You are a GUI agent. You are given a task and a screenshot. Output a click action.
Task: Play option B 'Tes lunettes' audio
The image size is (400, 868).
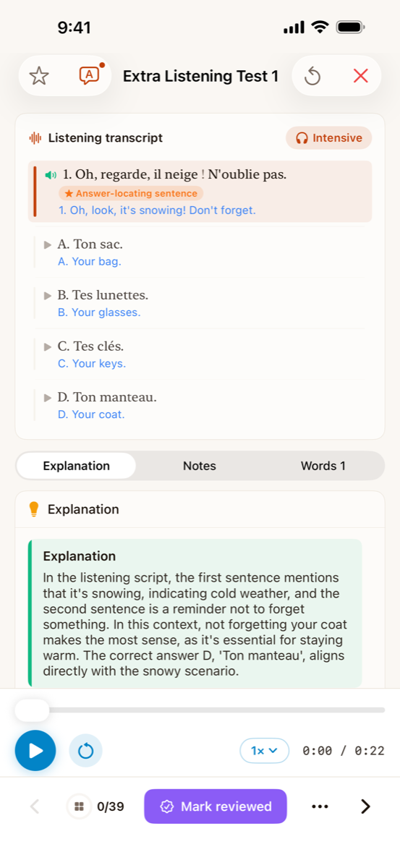tap(48, 295)
